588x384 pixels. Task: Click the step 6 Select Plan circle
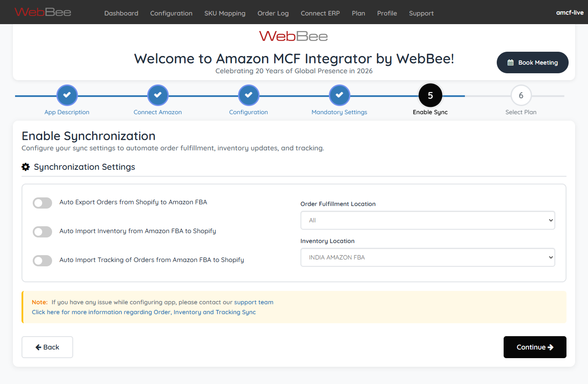tap(521, 95)
